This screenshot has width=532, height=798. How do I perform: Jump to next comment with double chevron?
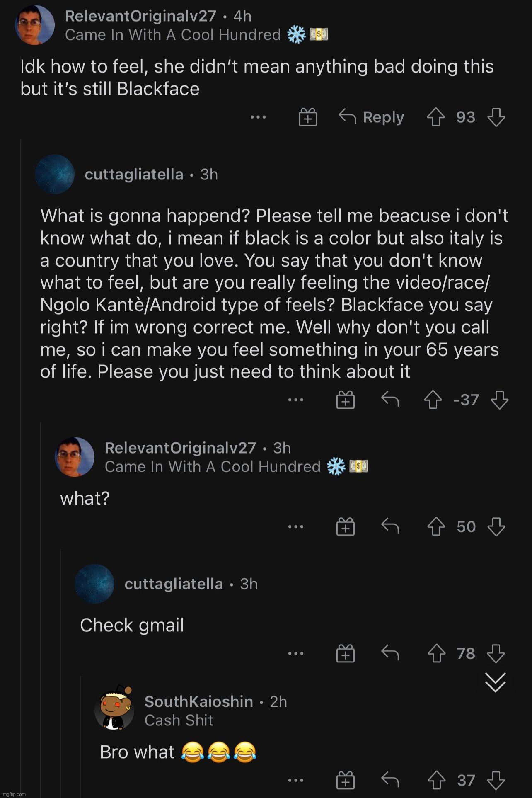pyautogui.click(x=496, y=682)
